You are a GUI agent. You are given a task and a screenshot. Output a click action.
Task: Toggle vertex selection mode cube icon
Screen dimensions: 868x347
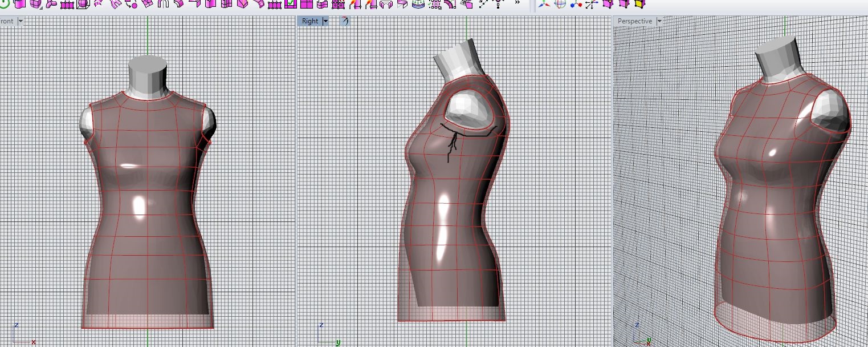coord(607,4)
